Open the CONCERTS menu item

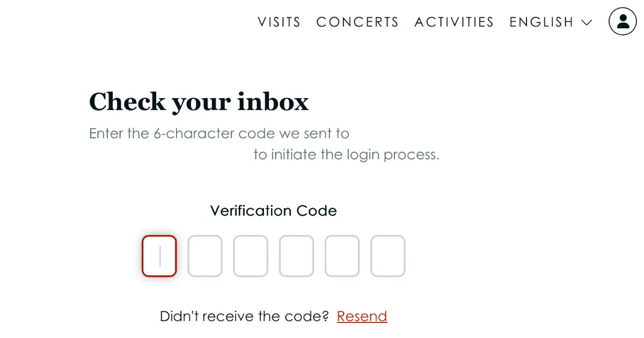(x=357, y=22)
